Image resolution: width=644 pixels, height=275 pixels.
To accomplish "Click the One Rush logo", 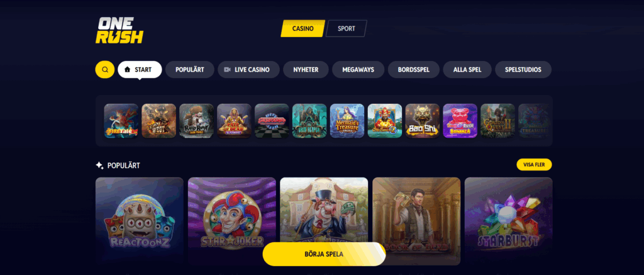I will coord(119,30).
